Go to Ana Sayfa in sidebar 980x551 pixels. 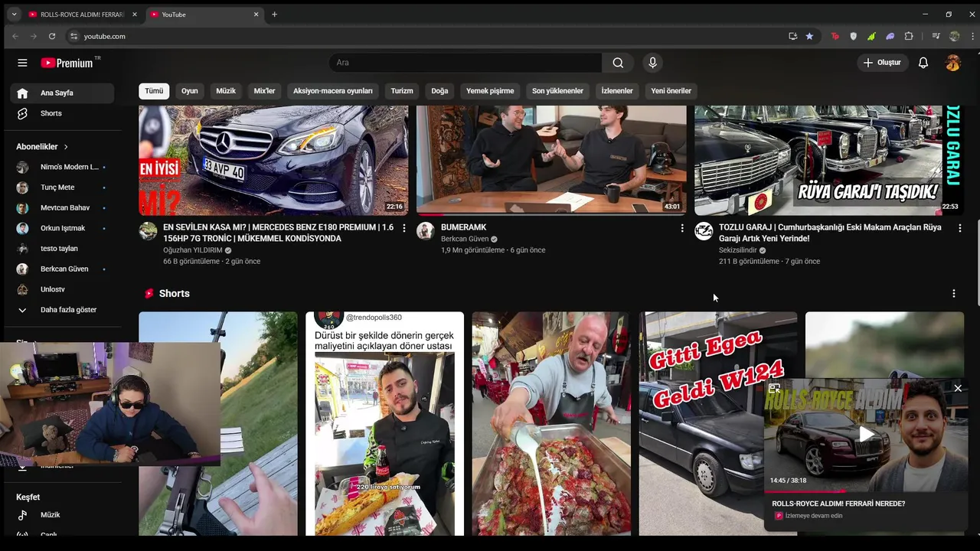click(x=62, y=93)
